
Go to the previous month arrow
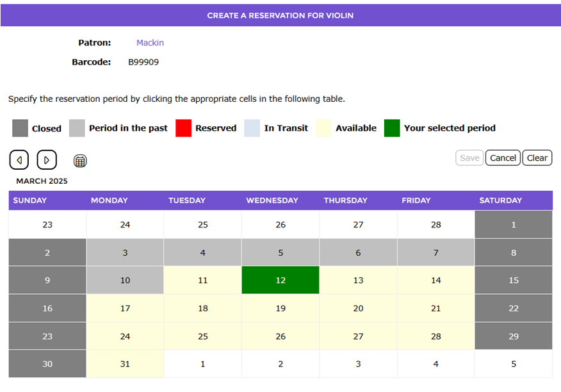pyautogui.click(x=19, y=159)
